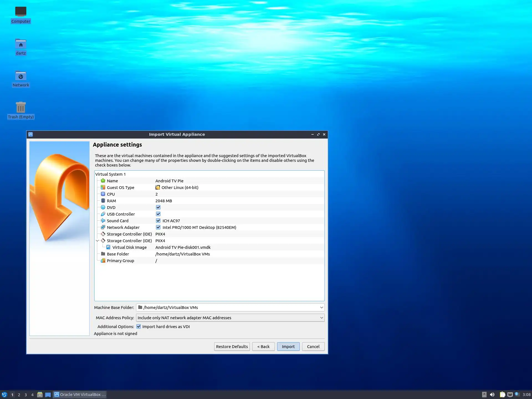Click the Primary Group icon

[x=103, y=260]
